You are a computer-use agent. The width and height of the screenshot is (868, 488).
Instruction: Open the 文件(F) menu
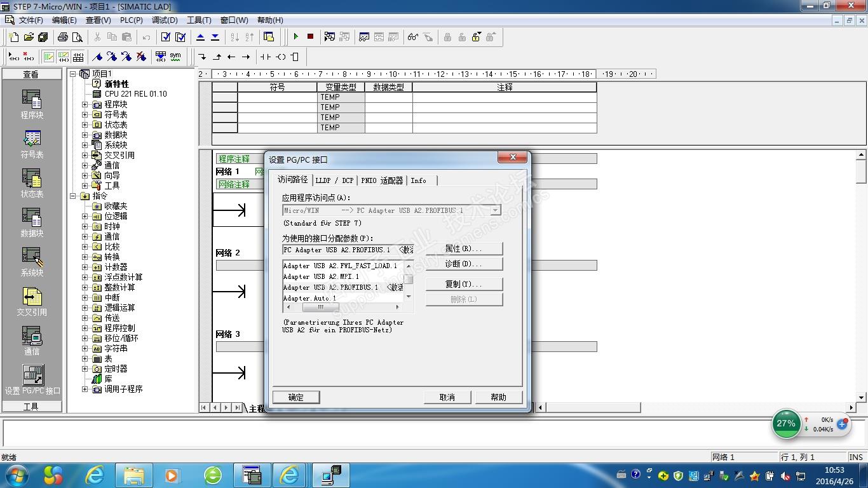[x=31, y=20]
